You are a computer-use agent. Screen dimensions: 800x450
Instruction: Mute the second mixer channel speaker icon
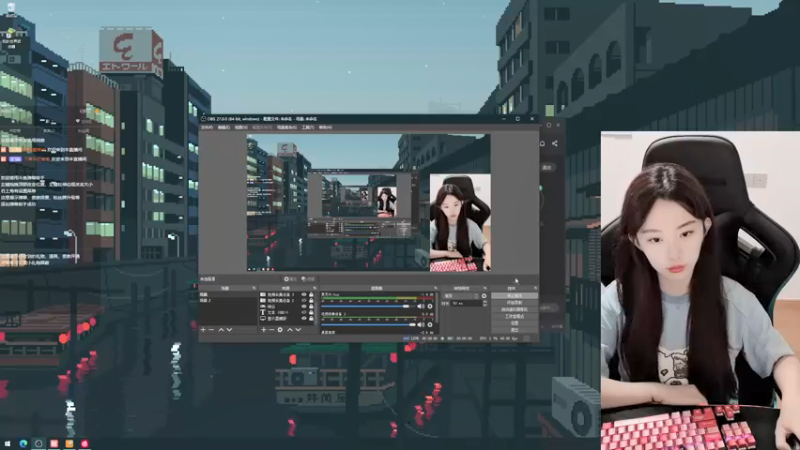click(x=421, y=324)
